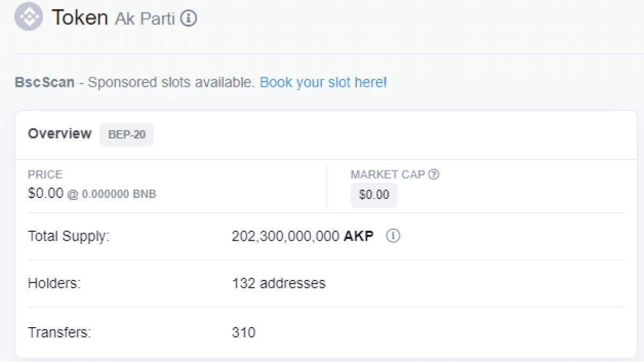Click the BscScan sponsor label
This screenshot has width=644, height=362.
[x=45, y=83]
